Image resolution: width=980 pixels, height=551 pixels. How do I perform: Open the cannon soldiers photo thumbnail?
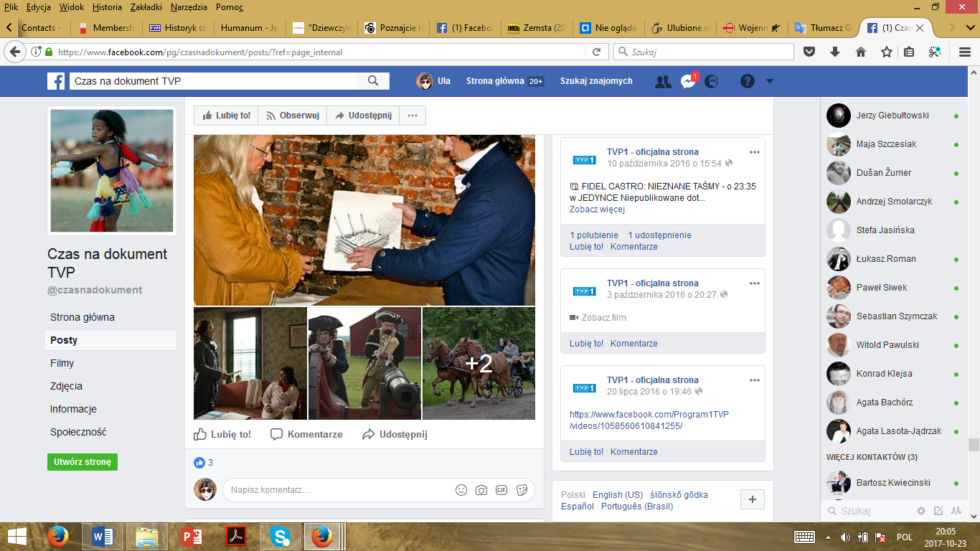pos(364,363)
